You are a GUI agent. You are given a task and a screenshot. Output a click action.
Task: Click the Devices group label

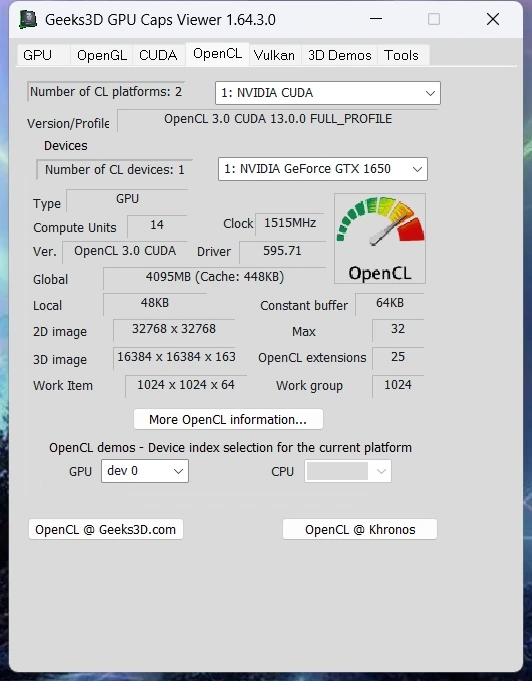point(66,145)
